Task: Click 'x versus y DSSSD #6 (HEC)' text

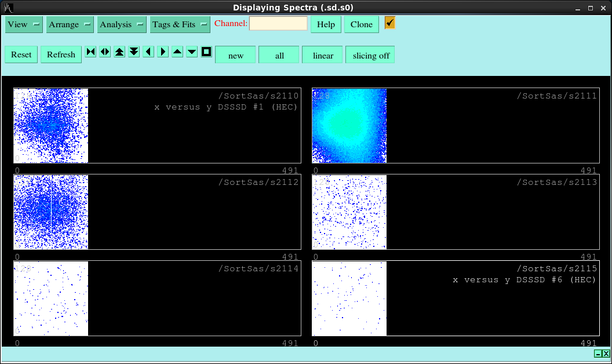Action: [524, 279]
